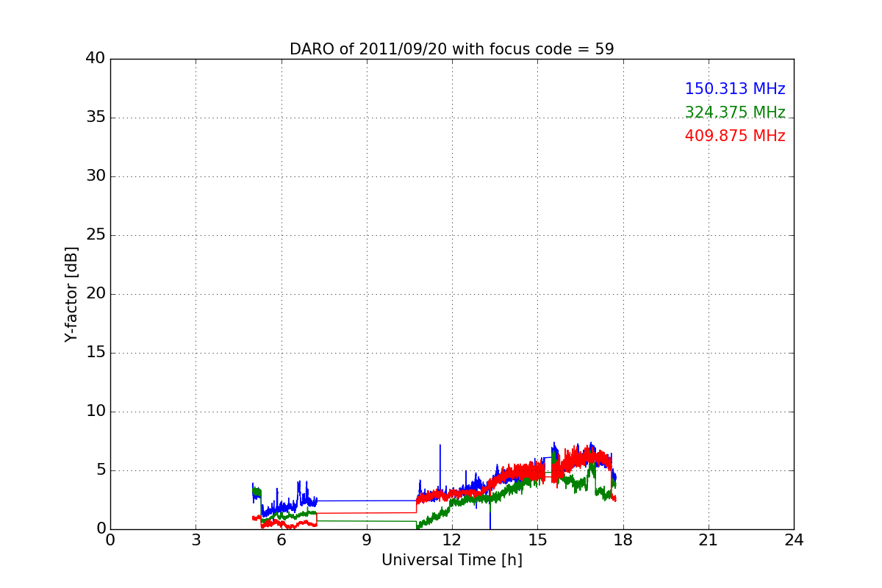The image size is (882, 588).
Task: Click x-axis tick label 15
Action: tap(537, 539)
